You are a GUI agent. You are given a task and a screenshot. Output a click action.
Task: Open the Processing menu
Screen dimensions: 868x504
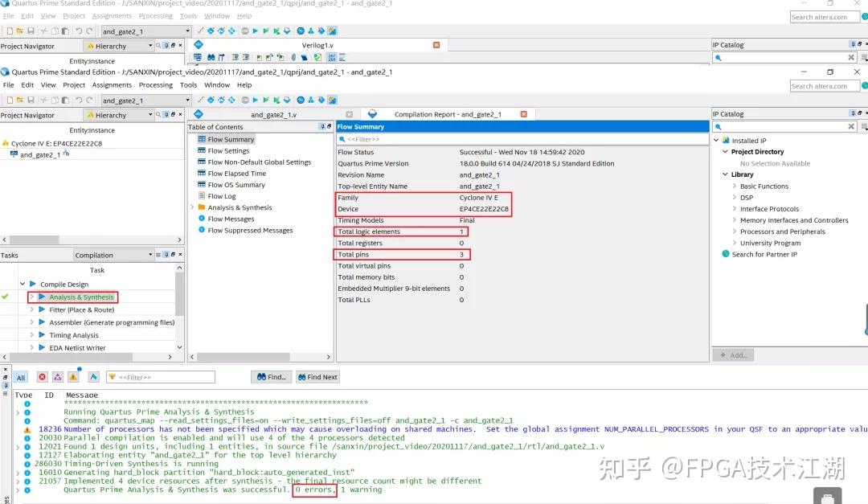click(x=155, y=84)
